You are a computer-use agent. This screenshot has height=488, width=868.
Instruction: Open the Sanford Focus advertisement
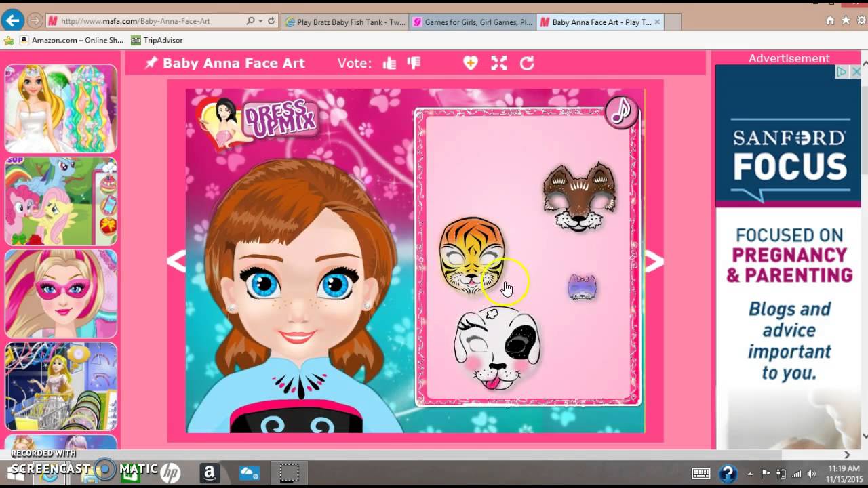coord(789,258)
